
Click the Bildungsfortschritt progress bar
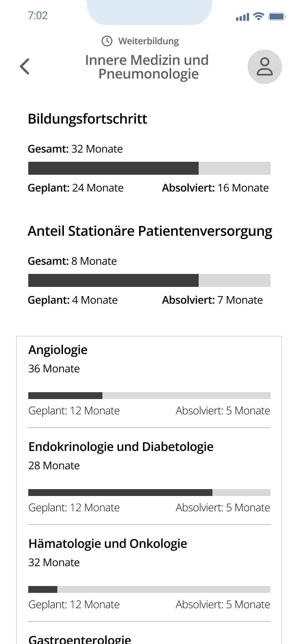[x=149, y=168]
